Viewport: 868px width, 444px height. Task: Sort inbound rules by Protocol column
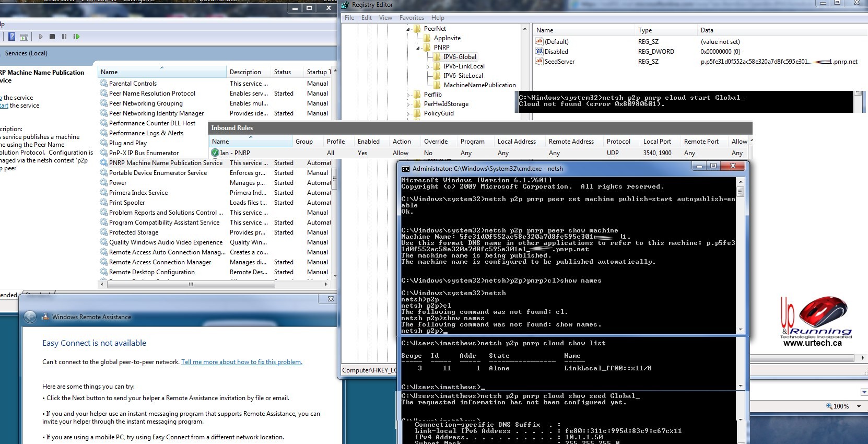[618, 142]
